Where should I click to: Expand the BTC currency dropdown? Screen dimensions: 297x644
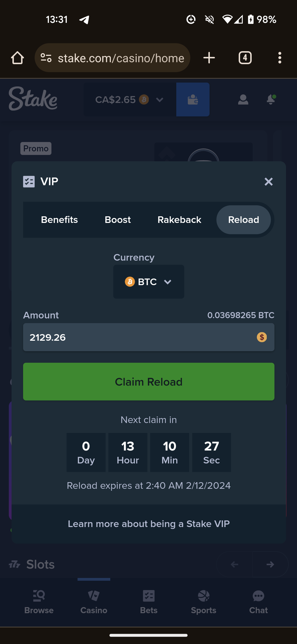click(x=149, y=282)
